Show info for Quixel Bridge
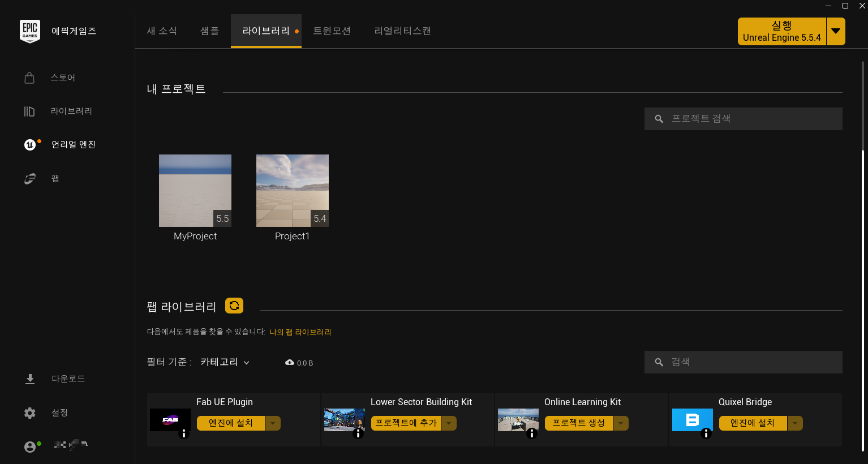This screenshot has width=868, height=464. coord(706,433)
